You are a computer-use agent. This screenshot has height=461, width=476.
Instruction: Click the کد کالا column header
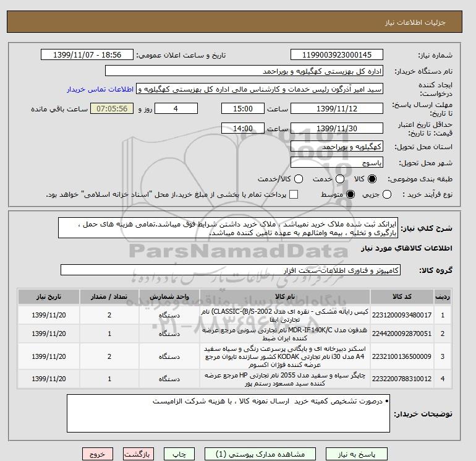point(402,296)
